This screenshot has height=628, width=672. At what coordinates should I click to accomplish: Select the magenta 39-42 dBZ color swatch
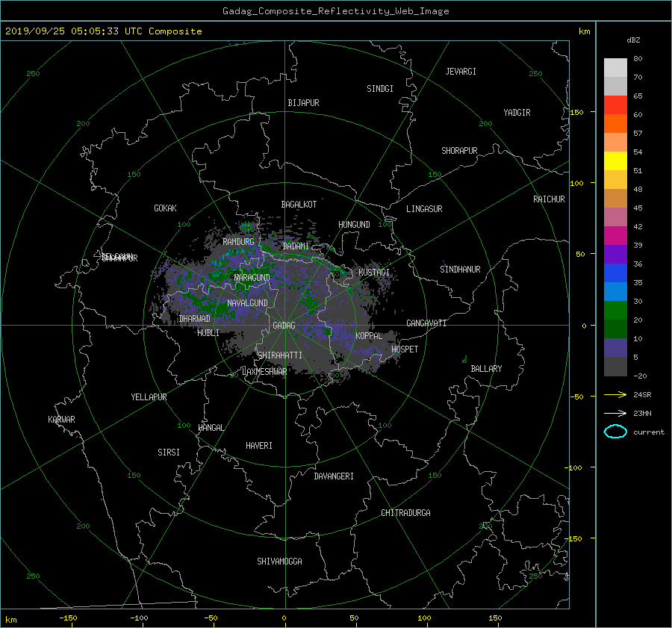tap(615, 236)
